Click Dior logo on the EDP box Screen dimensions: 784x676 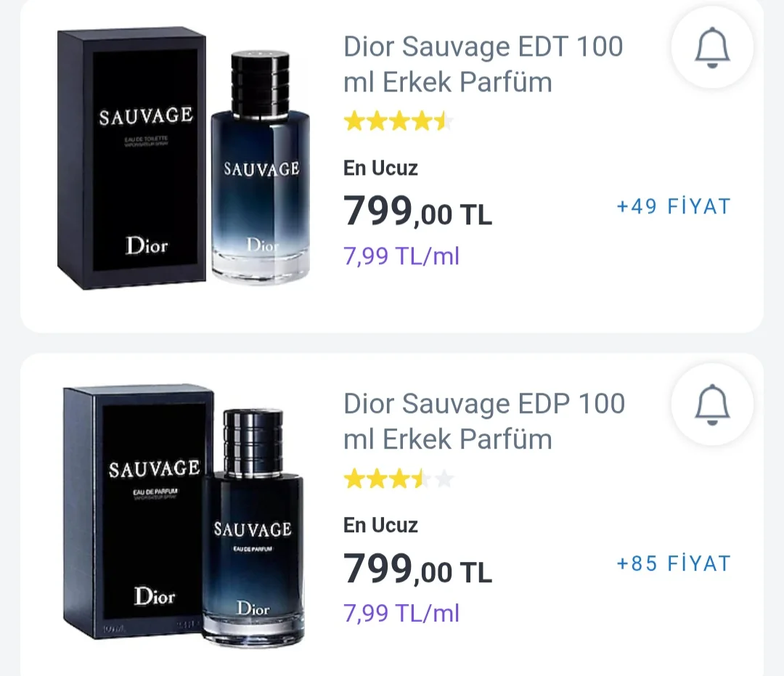pyautogui.click(x=155, y=597)
